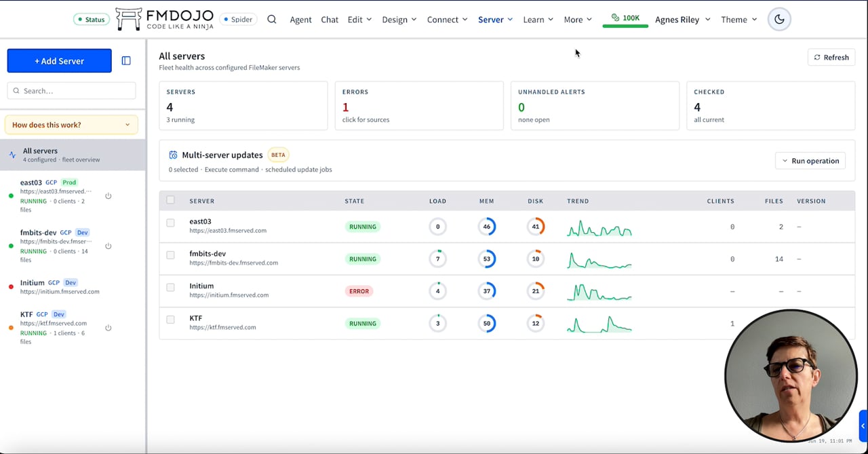Open the Server dropdown menu
Viewport: 868px width, 454px height.
(x=495, y=19)
